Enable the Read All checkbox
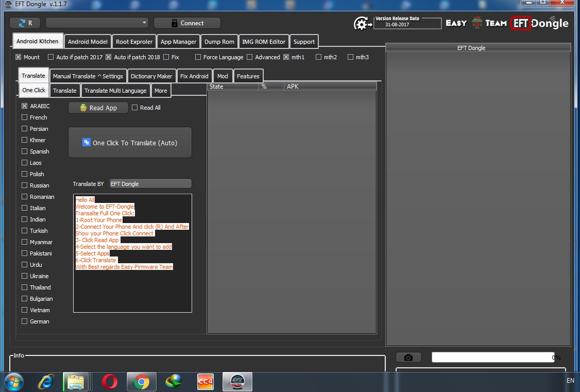580x392 pixels. tap(134, 108)
